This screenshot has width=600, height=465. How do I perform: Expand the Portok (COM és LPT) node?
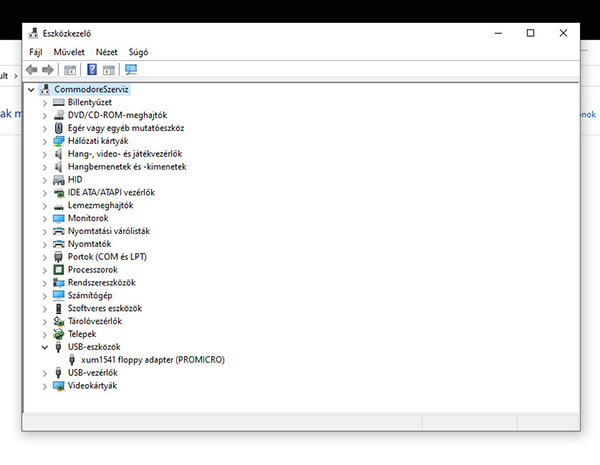(45, 257)
